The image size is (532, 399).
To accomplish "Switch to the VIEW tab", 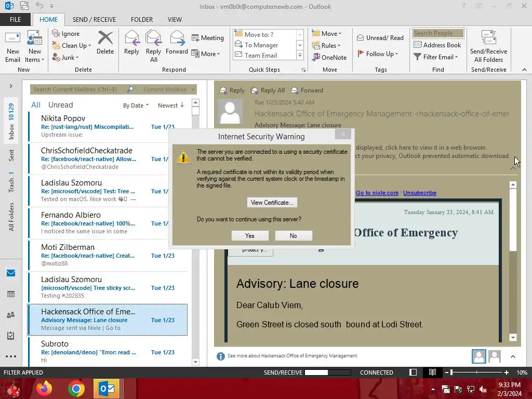I will pyautogui.click(x=175, y=19).
